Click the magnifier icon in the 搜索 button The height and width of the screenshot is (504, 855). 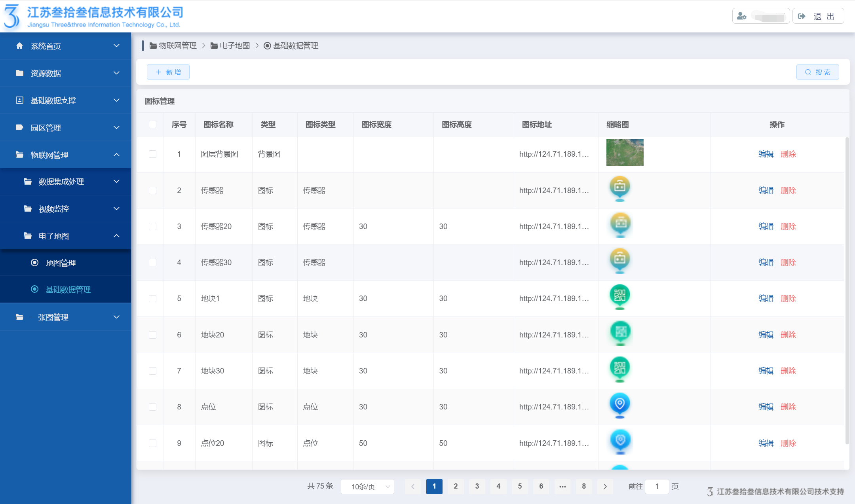click(808, 72)
